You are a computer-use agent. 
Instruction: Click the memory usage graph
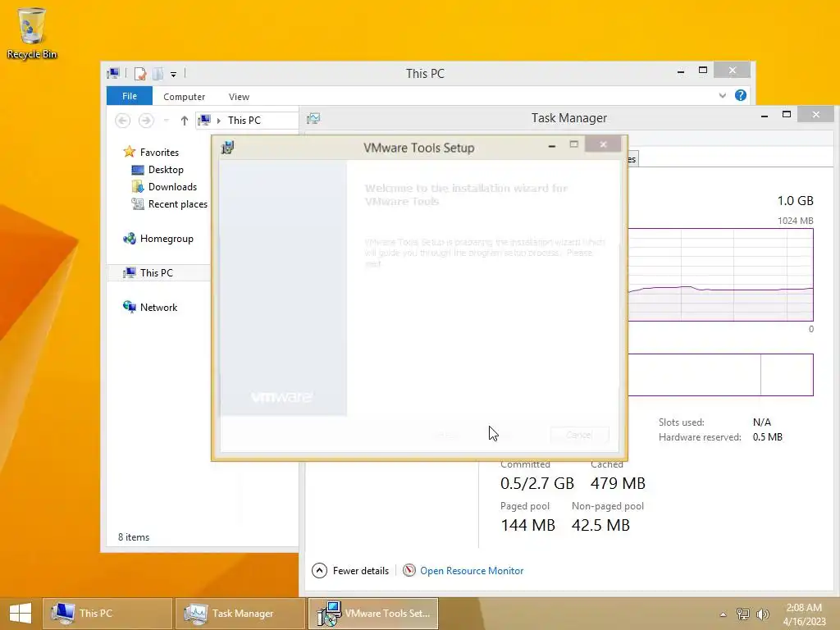click(720, 275)
